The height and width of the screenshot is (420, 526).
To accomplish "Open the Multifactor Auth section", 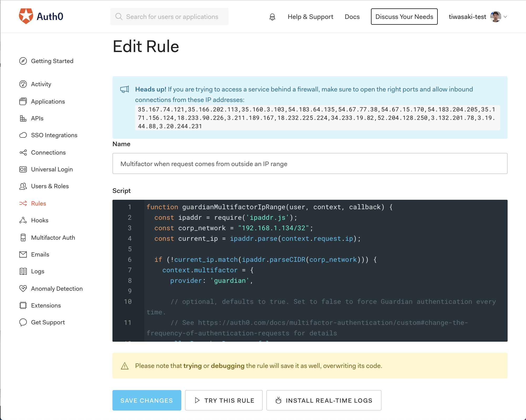I will tap(53, 238).
